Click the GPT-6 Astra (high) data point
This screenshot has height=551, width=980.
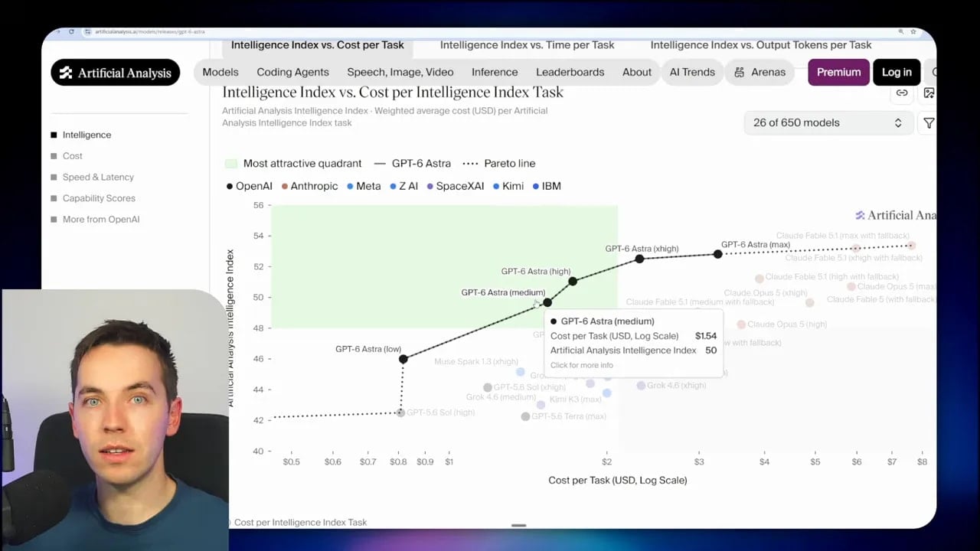[x=573, y=282]
